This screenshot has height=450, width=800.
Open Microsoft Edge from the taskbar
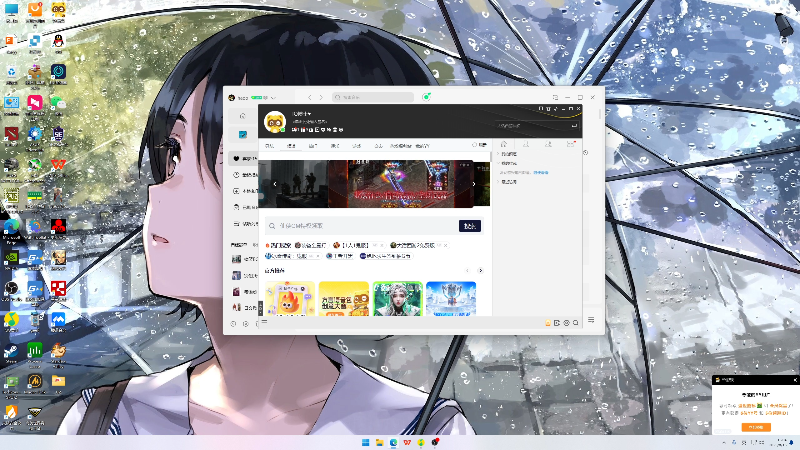393,442
